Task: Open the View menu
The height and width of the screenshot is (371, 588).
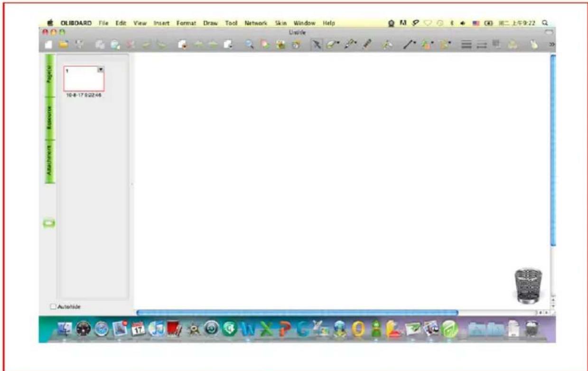Action: pos(140,23)
